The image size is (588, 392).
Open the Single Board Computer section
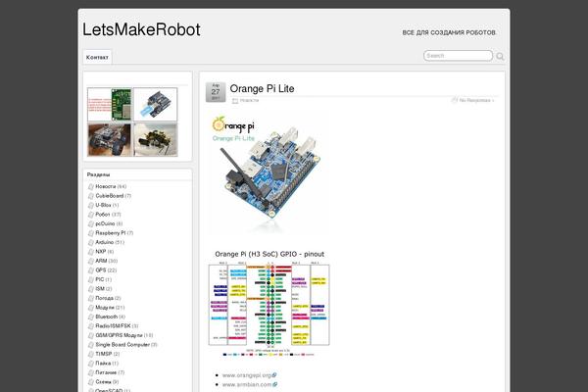pyautogui.click(x=122, y=345)
